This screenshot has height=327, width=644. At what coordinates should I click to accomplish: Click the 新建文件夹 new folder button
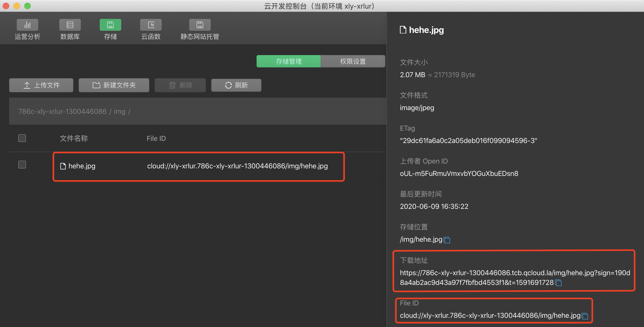(x=114, y=85)
